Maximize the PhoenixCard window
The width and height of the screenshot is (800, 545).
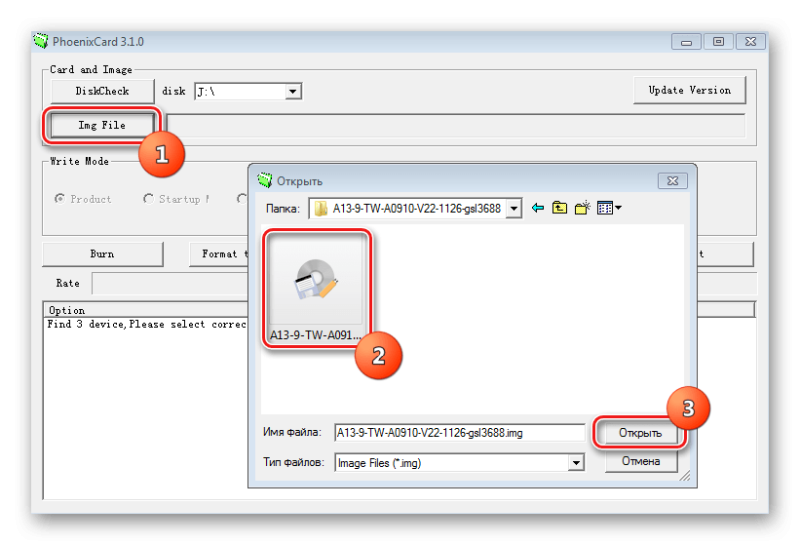coord(718,42)
